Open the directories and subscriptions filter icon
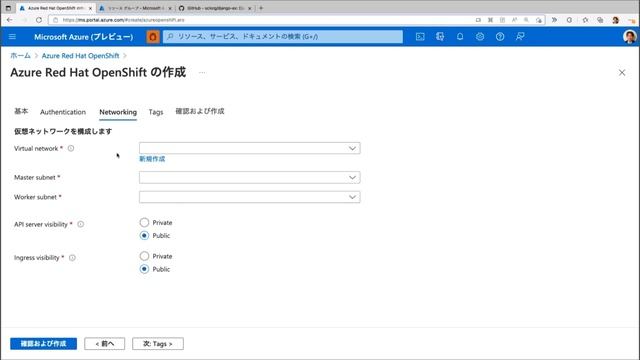The image size is (640, 360). coord(440,37)
